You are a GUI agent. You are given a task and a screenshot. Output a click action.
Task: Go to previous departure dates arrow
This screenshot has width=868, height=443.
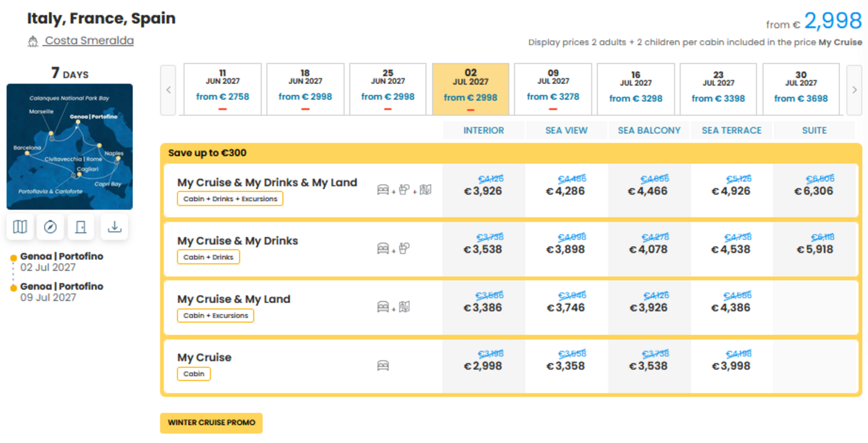pyautogui.click(x=169, y=90)
